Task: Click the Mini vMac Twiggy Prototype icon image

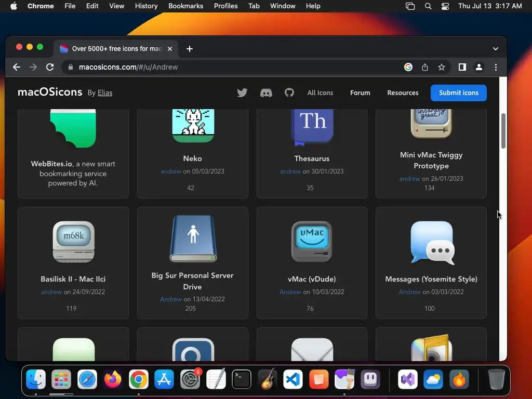Action: tap(431, 124)
